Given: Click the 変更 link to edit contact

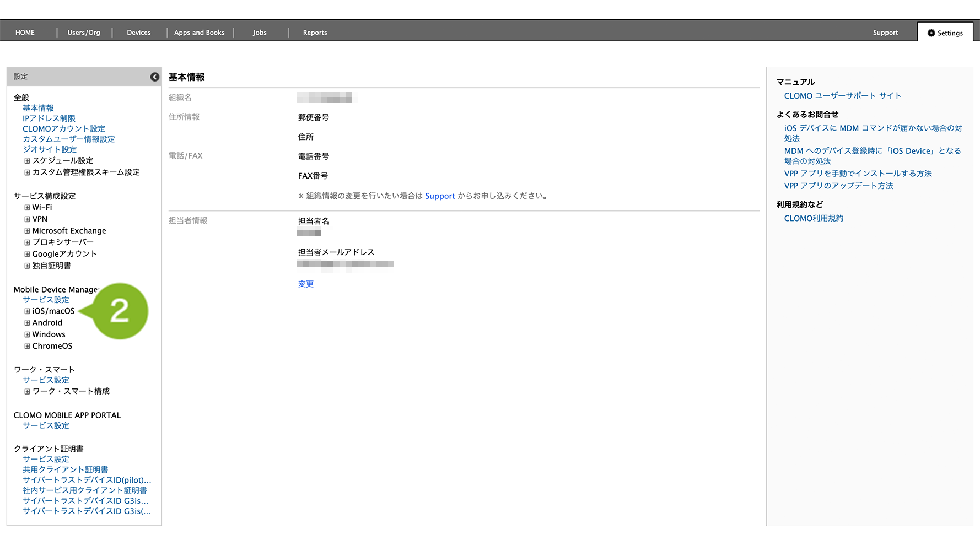Looking at the screenshot, I should pyautogui.click(x=306, y=284).
